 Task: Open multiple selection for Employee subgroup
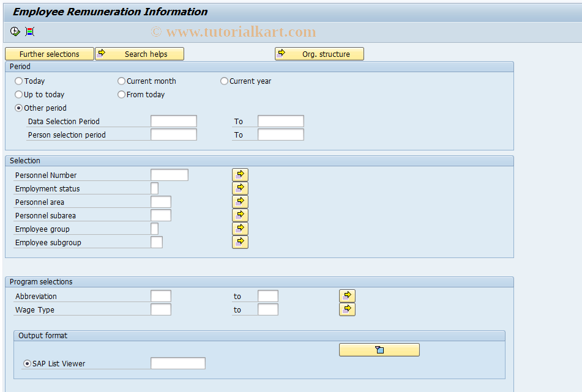click(240, 242)
